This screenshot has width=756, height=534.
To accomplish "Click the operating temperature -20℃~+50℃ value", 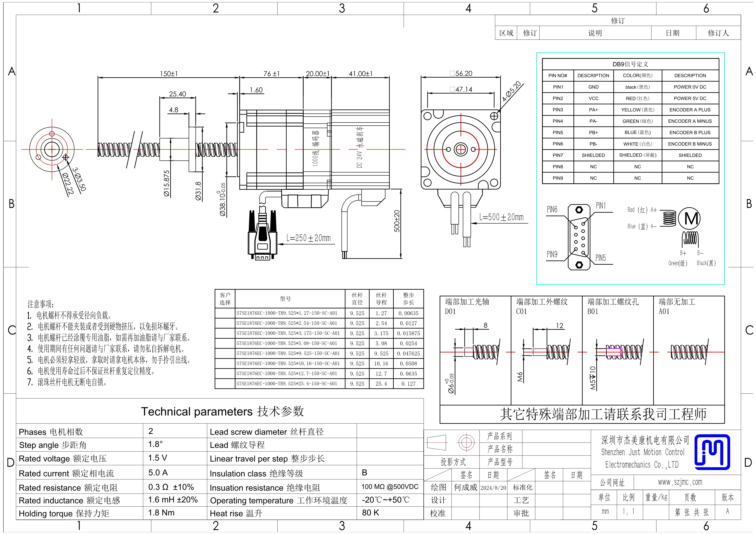I will click(x=386, y=500).
